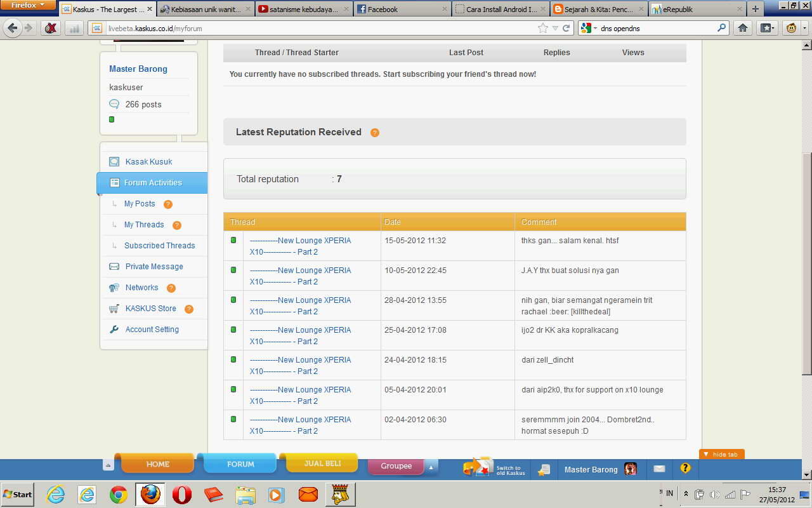Screen dimensions: 812x508
Task: Open Account Setting in sidebar
Action: pyautogui.click(x=152, y=330)
